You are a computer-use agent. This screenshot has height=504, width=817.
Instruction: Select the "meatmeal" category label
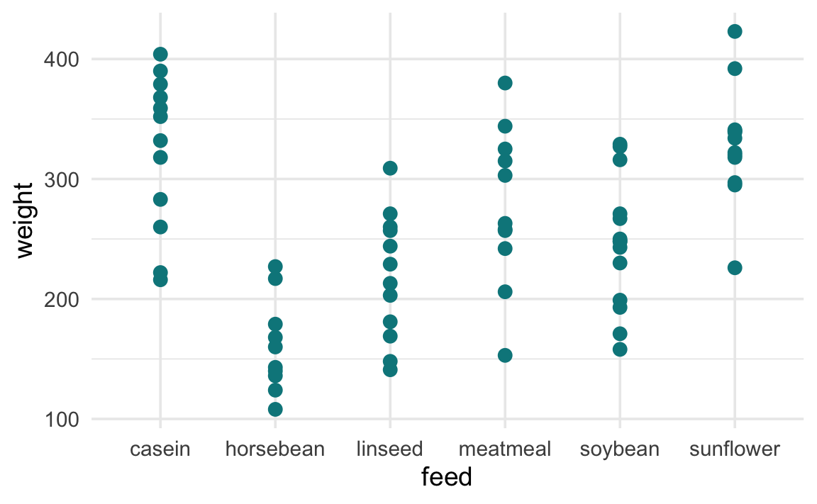click(505, 449)
